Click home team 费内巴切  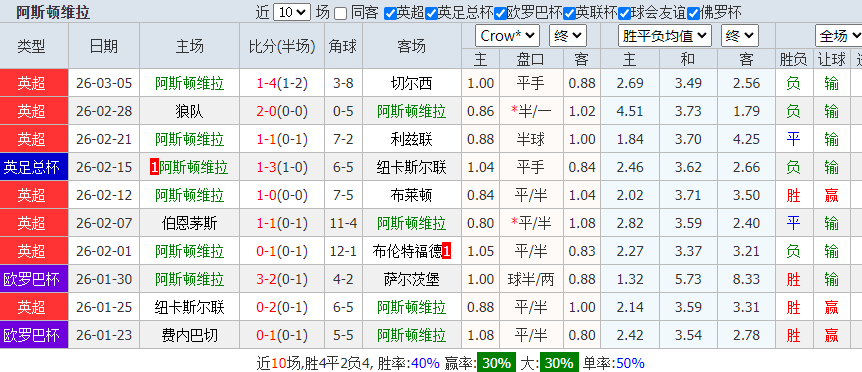[x=190, y=335]
